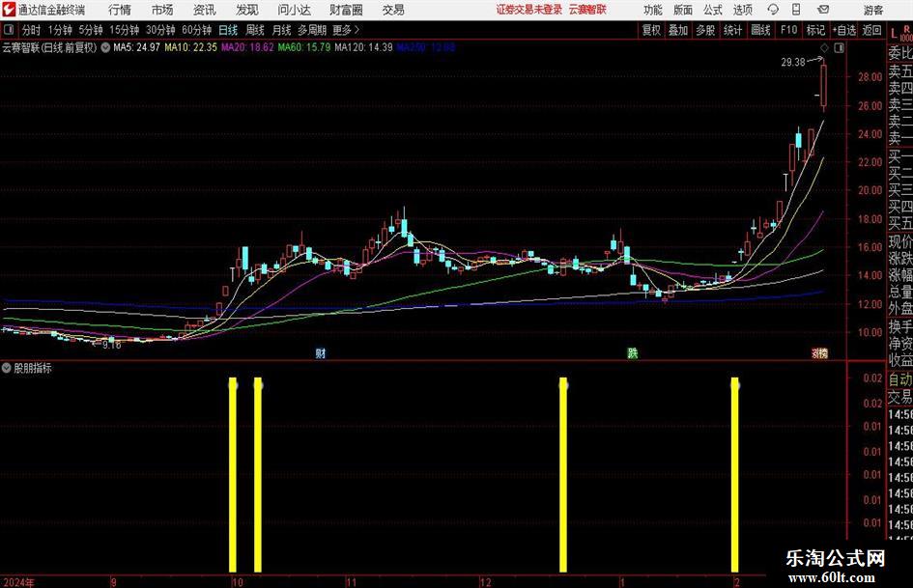Click the 财 marker on chart
The height and width of the screenshot is (588, 913).
[320, 352]
